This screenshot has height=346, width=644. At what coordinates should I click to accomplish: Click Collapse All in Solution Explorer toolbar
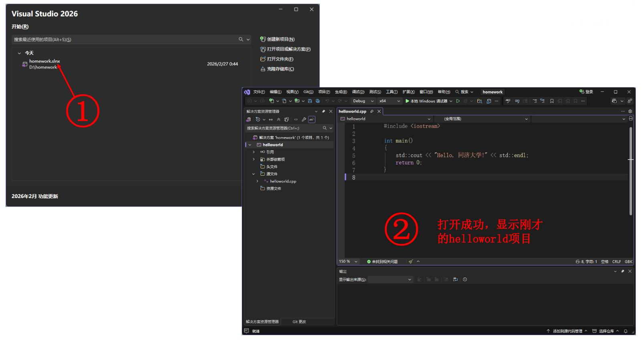(x=279, y=119)
